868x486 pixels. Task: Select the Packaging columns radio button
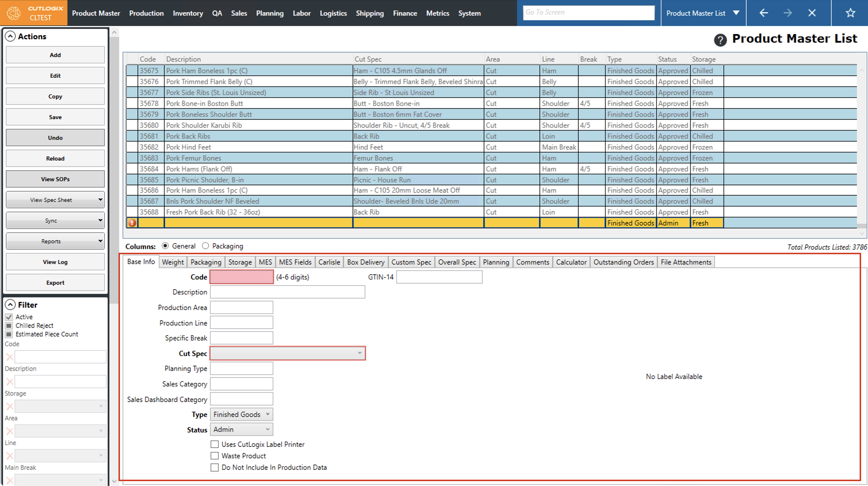click(206, 246)
